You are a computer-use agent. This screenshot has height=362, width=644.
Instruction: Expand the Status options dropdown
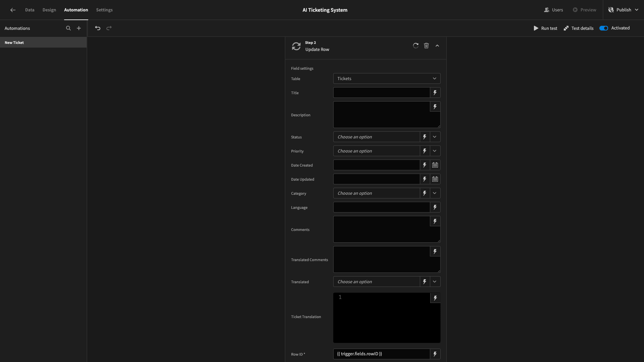tap(435, 137)
